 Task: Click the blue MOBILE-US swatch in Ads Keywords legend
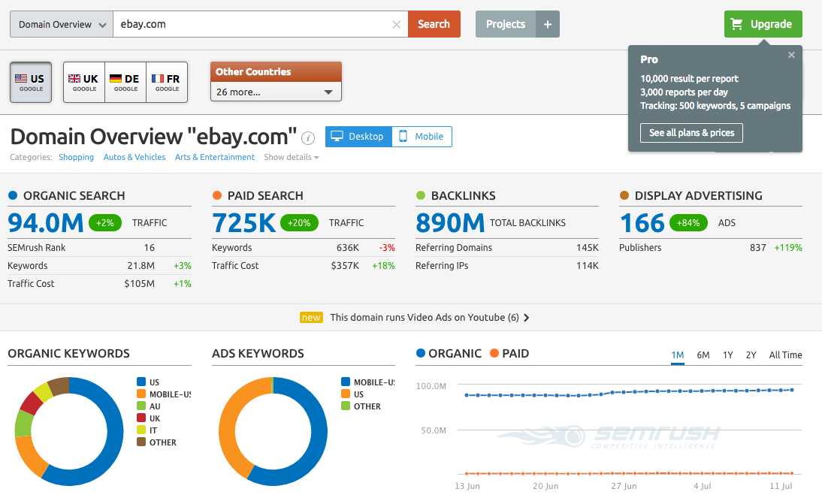(x=346, y=382)
